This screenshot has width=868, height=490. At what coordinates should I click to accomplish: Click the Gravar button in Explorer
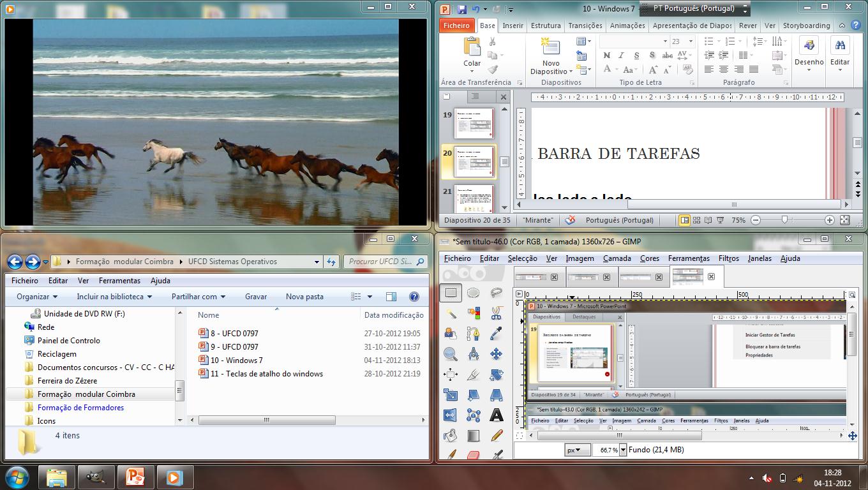[256, 297]
